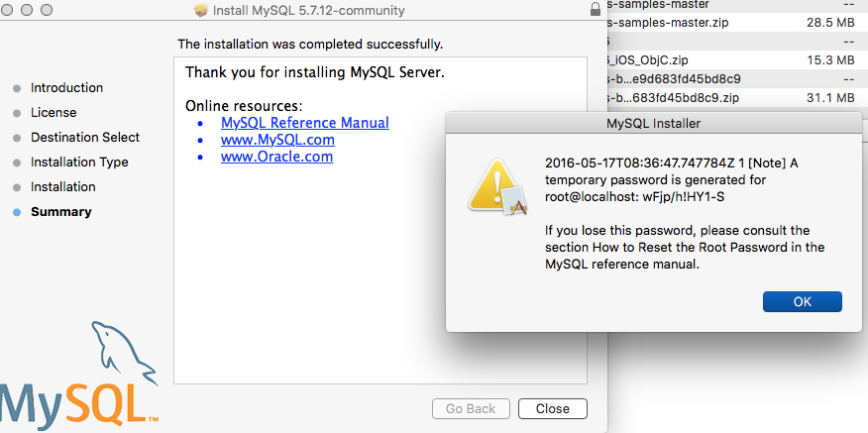Click the package icon beside installer title
The height and width of the screenshot is (433, 868).
(201, 10)
